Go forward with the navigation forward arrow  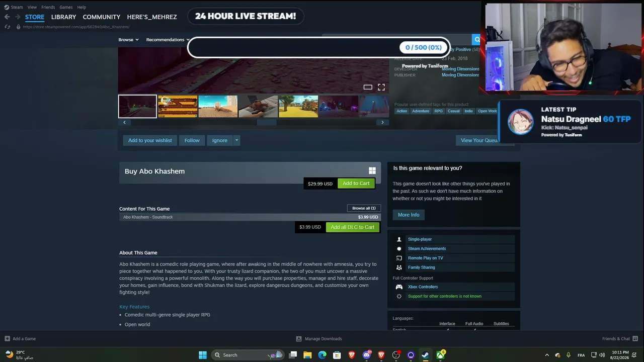click(18, 17)
